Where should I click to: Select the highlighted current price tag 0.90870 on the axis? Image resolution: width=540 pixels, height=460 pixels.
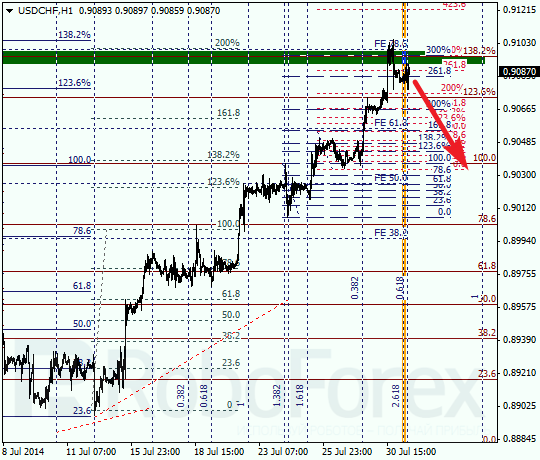(519, 72)
